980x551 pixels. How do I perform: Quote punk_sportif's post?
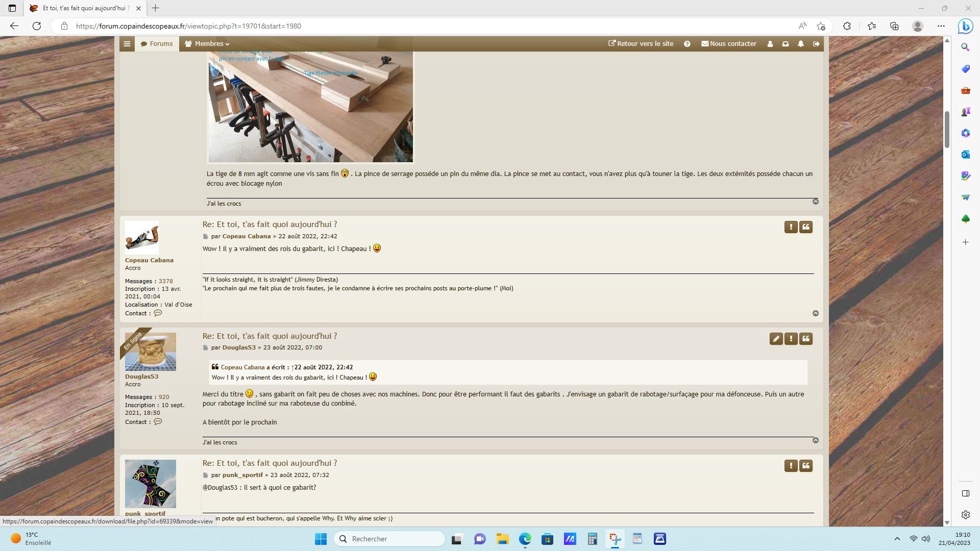[806, 466]
